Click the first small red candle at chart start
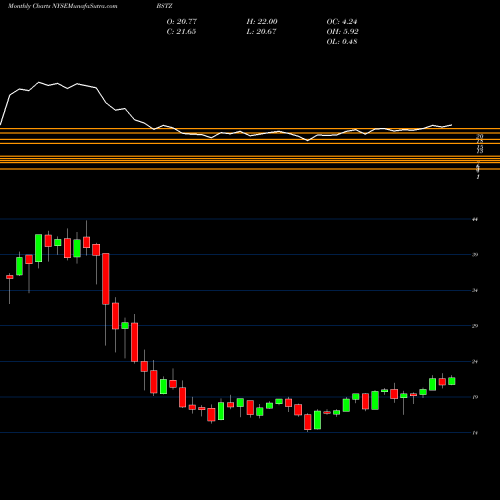The image size is (500, 500). [x=10, y=277]
